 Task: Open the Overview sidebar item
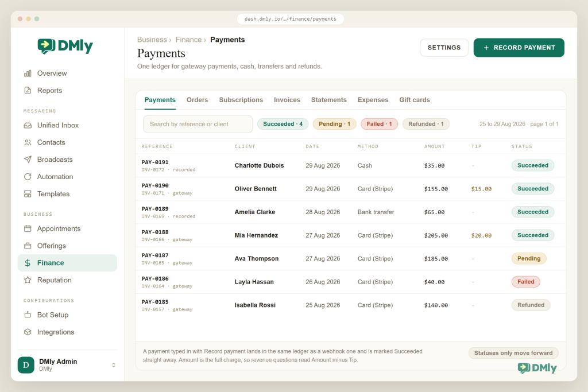68,73
